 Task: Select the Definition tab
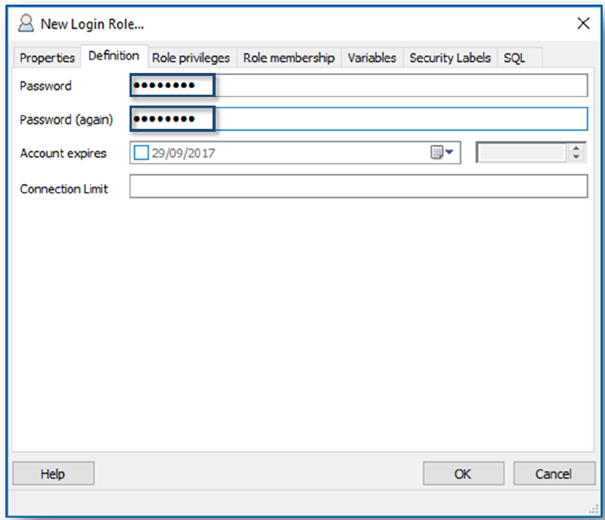pos(114,57)
